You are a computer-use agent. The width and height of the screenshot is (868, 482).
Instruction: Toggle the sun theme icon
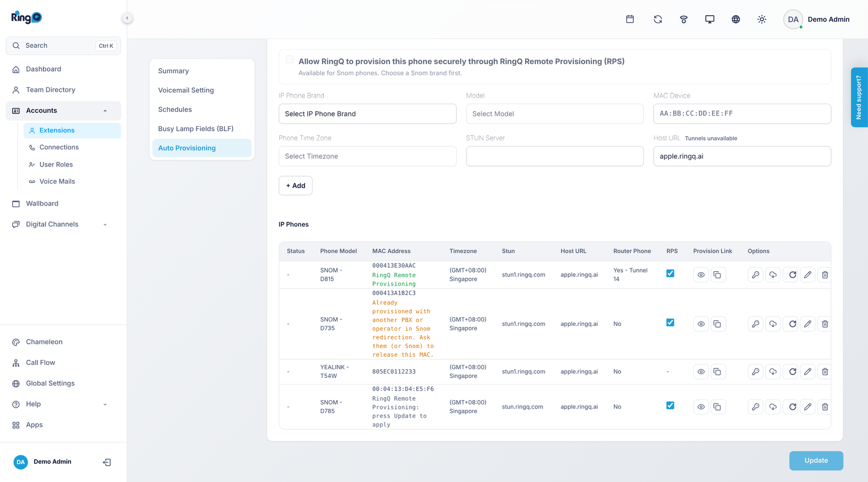tap(762, 20)
